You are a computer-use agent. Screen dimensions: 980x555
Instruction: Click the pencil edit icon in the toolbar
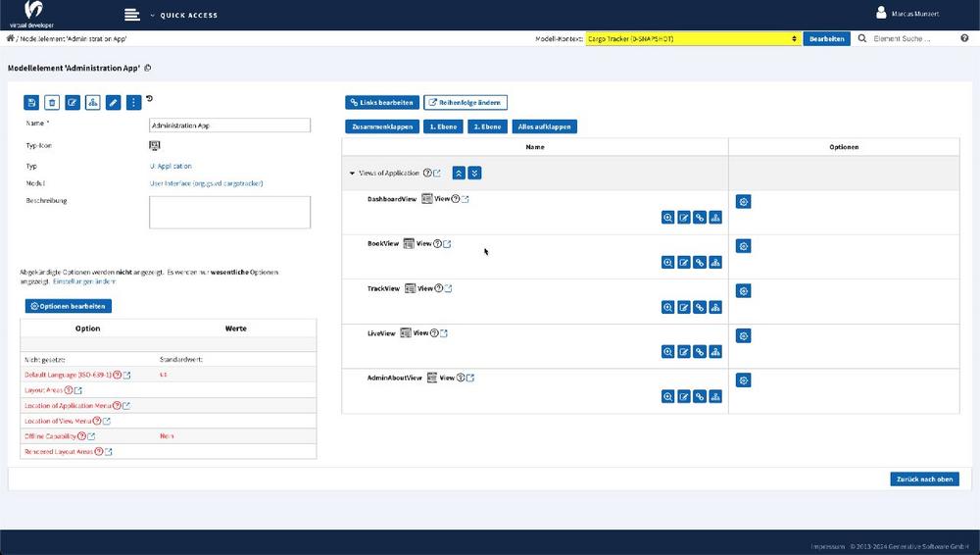coord(114,102)
